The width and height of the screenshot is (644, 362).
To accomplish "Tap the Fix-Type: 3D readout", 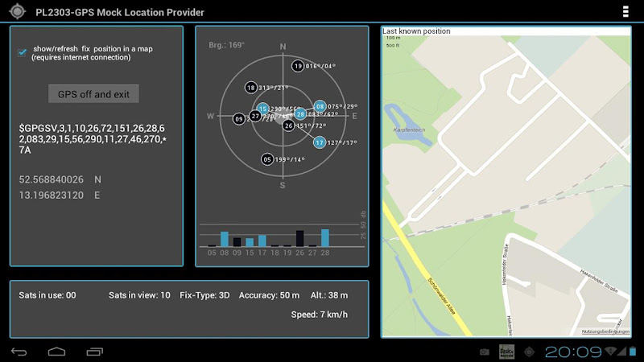I will tap(204, 295).
